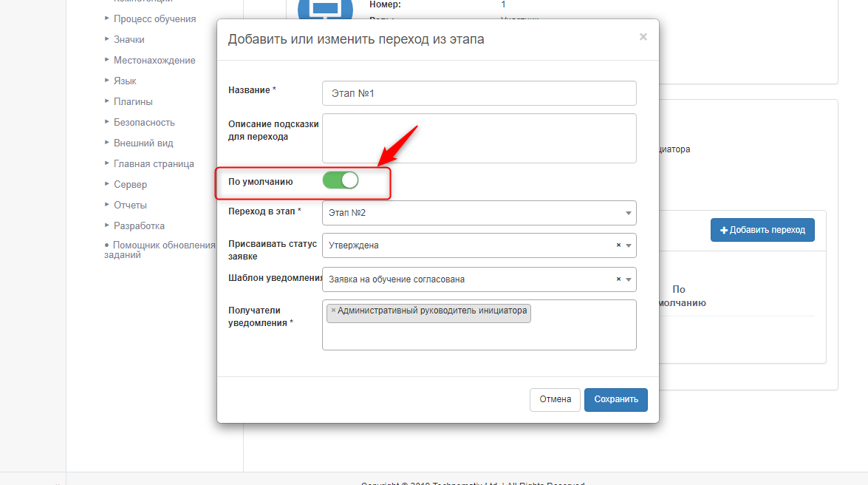The image size is (868, 485).
Task: Clear the 'Утверждена' status selection
Action: [618, 245]
